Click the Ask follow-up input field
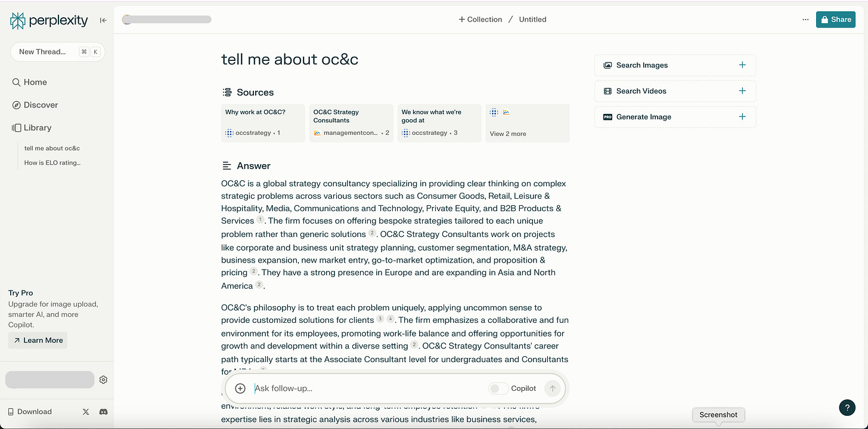 pyautogui.click(x=367, y=388)
